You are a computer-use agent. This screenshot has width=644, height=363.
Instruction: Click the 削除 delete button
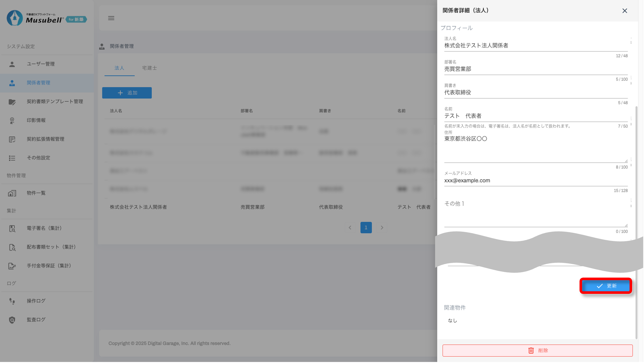pos(537,350)
